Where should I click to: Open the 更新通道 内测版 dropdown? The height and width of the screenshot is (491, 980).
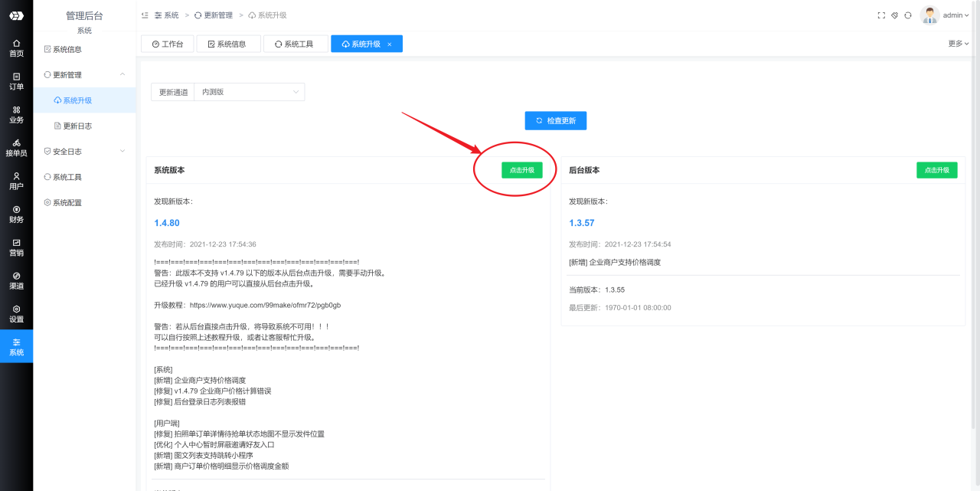tap(249, 92)
